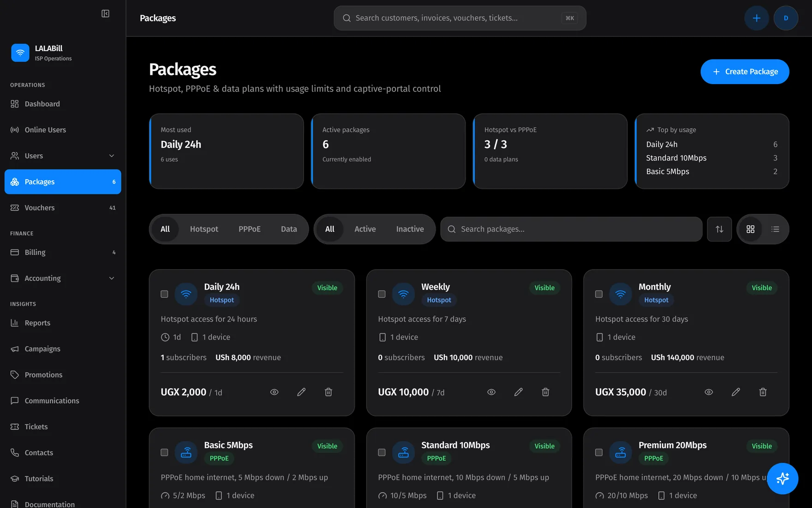Click the search magnifier icon in top bar
Viewport: 812px width, 508px height.
pyautogui.click(x=346, y=18)
